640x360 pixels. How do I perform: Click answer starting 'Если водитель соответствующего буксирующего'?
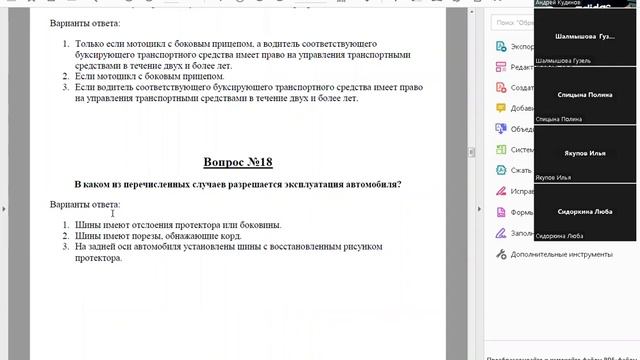(249, 93)
